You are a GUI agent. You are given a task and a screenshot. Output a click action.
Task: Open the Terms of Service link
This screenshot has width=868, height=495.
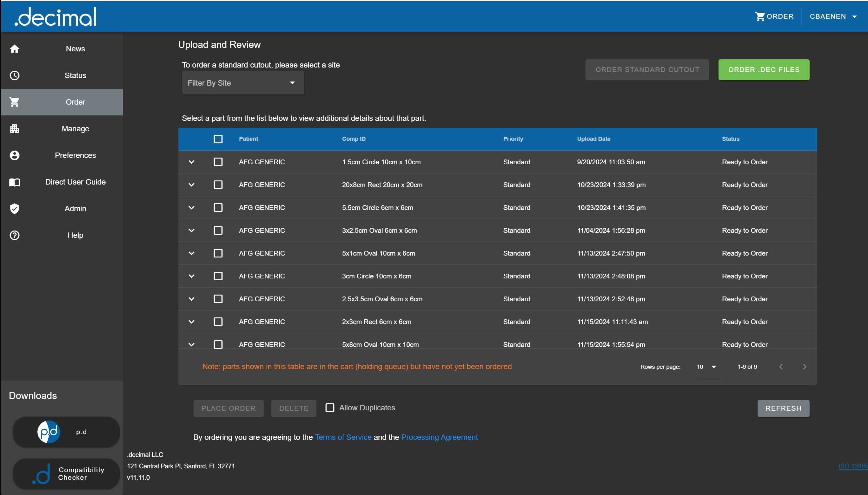[x=343, y=437]
